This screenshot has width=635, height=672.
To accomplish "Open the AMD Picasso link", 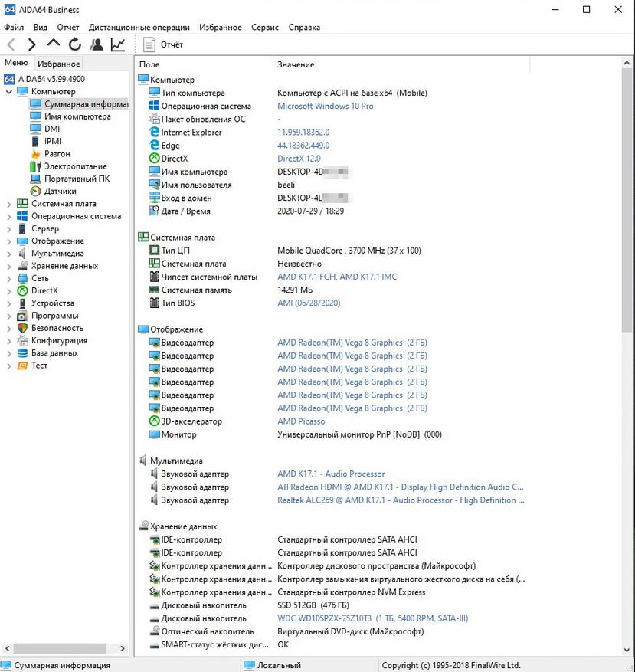I will click(x=301, y=421).
